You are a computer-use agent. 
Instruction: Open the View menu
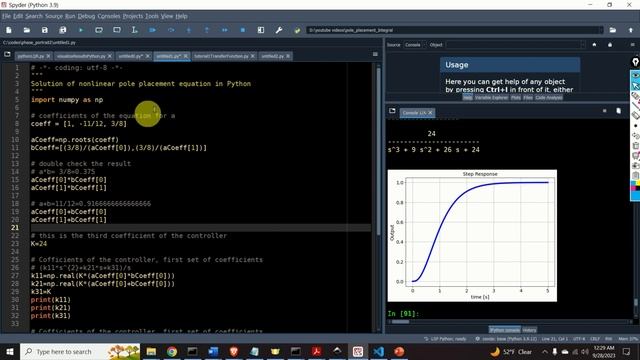[167, 16]
